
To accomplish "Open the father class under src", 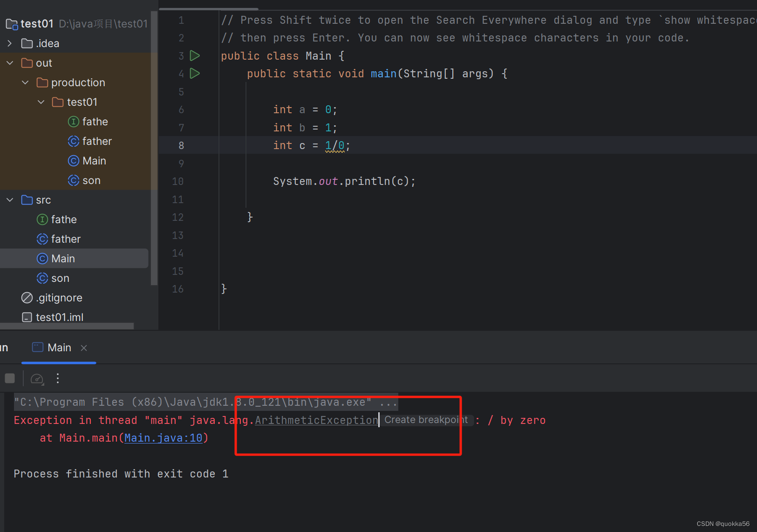I will 66,239.
